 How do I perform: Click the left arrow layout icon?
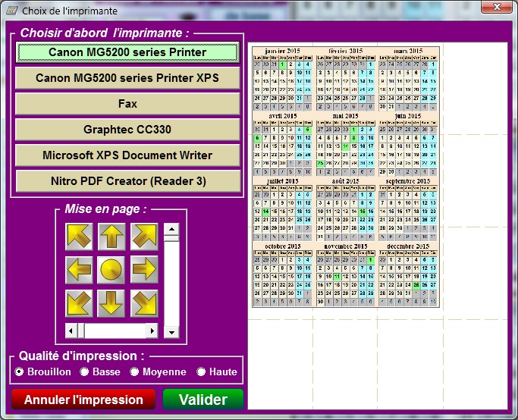[78, 270]
